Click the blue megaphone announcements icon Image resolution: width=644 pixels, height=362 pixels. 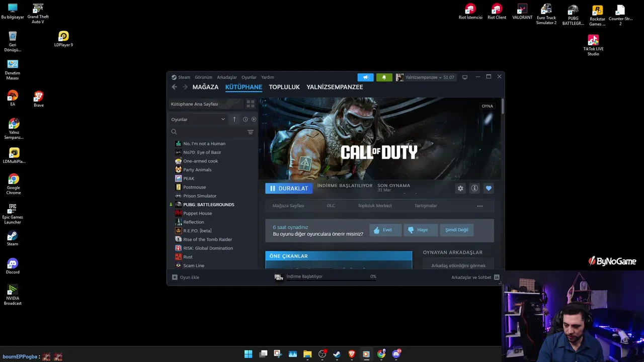point(365,77)
